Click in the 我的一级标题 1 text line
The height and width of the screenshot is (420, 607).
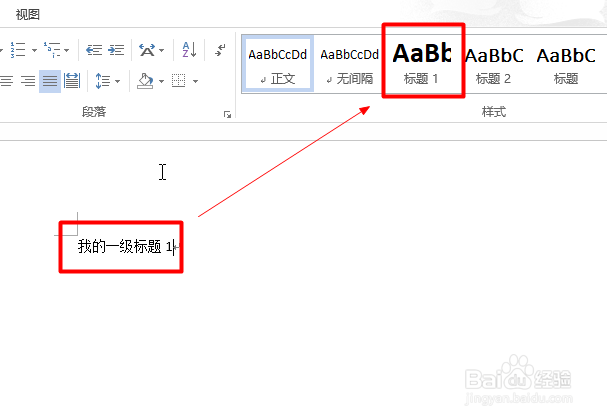[125, 247]
